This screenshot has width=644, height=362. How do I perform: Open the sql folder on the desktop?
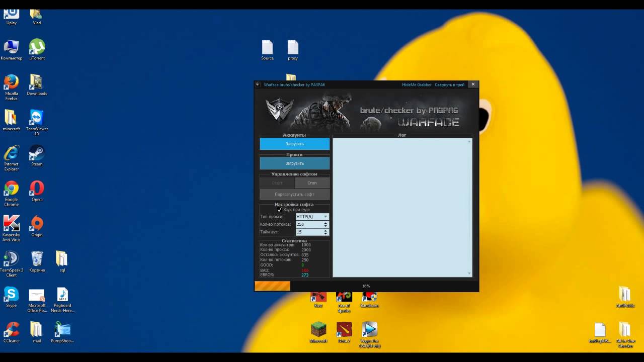(x=61, y=262)
